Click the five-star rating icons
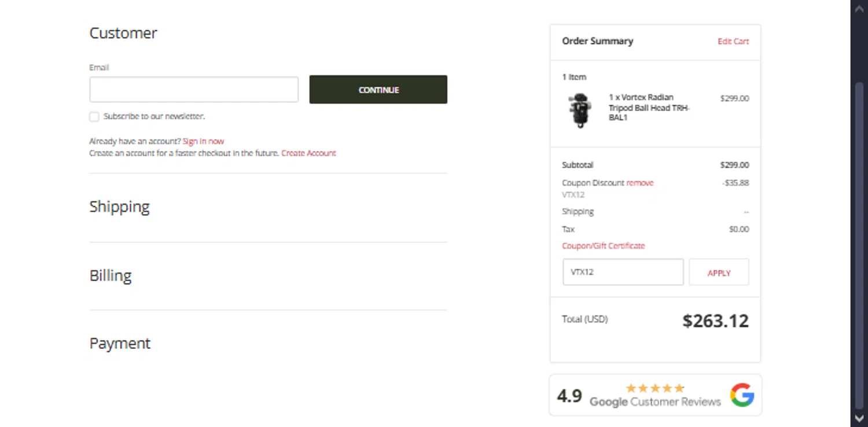868x427 pixels. (x=655, y=388)
